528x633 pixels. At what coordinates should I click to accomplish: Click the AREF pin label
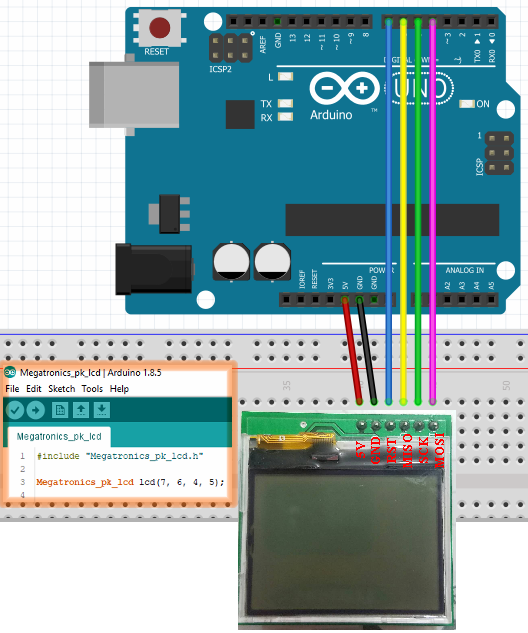tap(263, 44)
